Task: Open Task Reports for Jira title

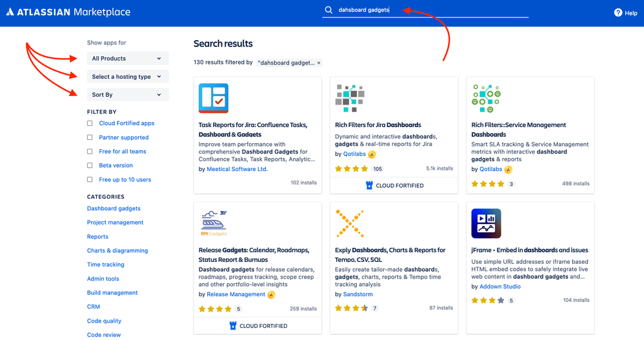Action: [x=253, y=129]
